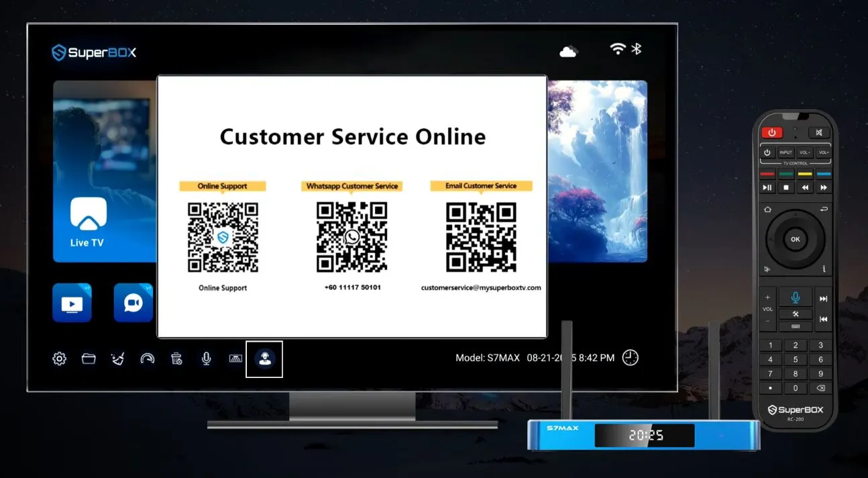Tap the backspace key on the remote
The image size is (868, 478).
(x=820, y=388)
